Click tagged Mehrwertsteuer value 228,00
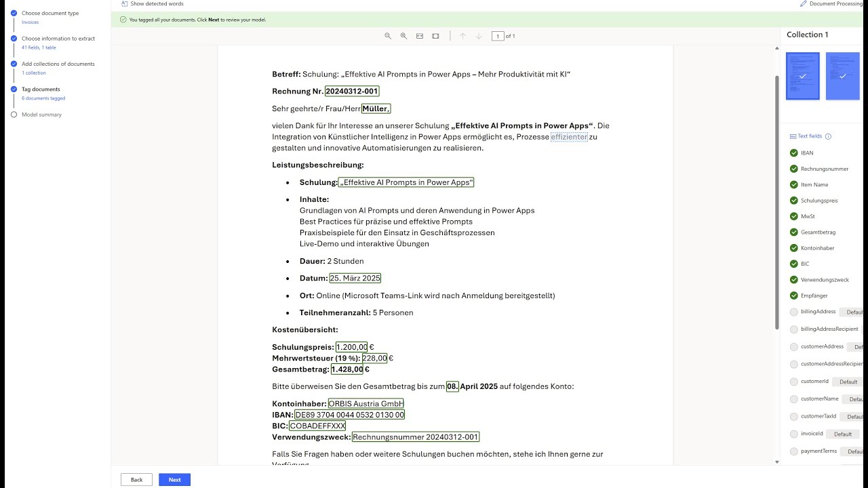Viewport: 868px width, 488px height. pyautogui.click(x=374, y=359)
